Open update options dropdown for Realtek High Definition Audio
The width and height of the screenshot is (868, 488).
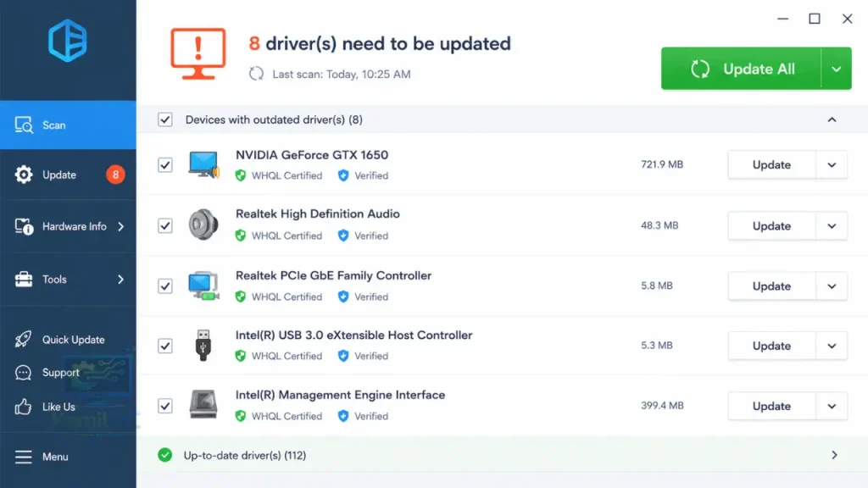tap(832, 225)
